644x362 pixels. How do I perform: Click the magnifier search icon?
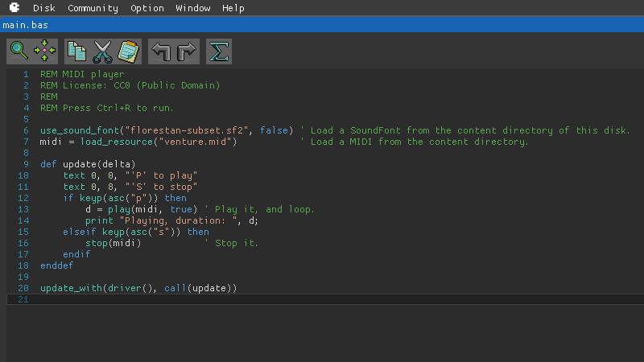(x=19, y=52)
